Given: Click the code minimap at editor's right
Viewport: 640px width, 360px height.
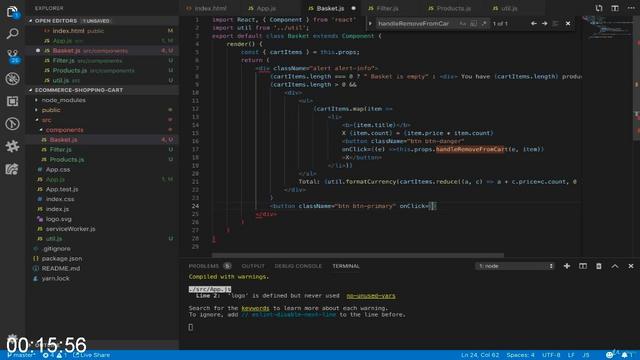Looking at the screenshot, I should (607, 28).
